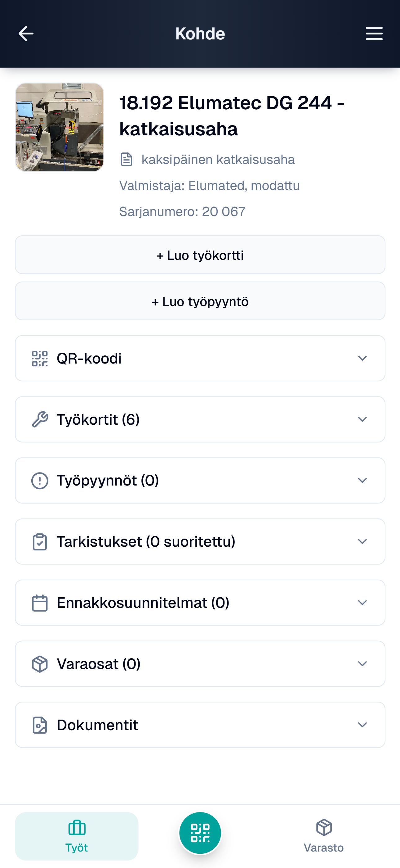
Task: Tap the green QR scanner button
Action: pyautogui.click(x=200, y=833)
